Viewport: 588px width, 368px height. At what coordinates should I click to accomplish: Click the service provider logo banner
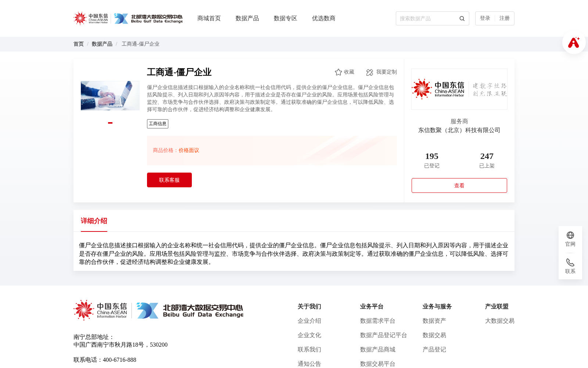point(459,89)
